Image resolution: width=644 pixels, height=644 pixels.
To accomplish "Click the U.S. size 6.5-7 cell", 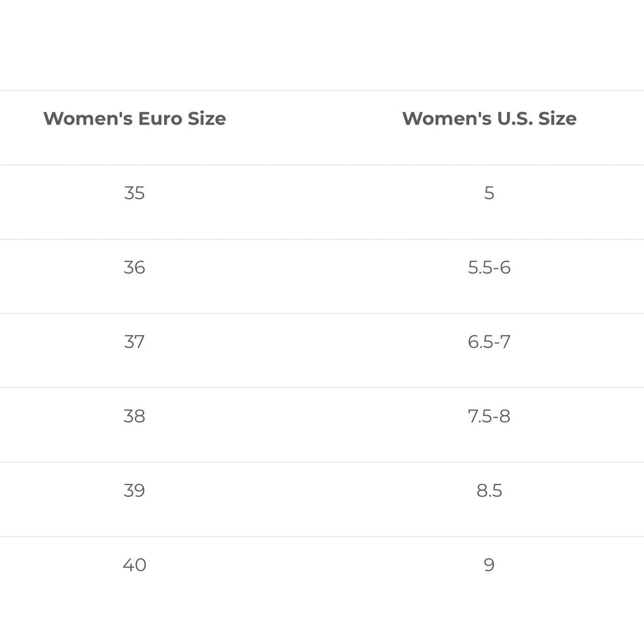I will (x=489, y=341).
